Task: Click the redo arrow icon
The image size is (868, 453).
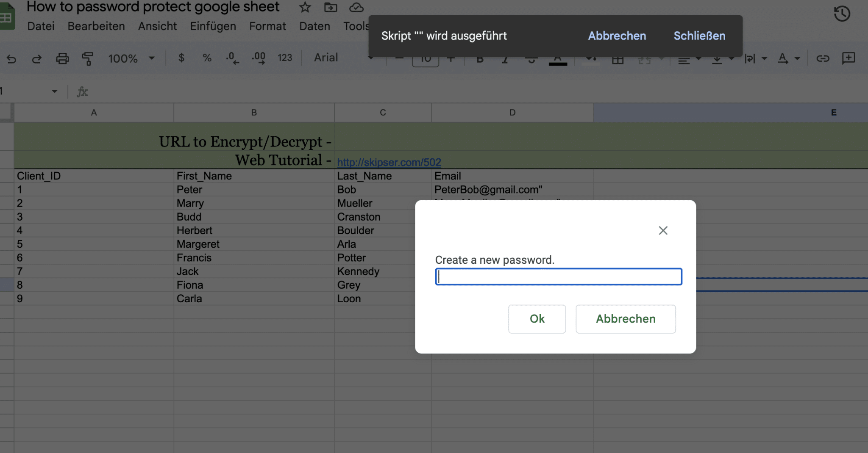Action: [37, 58]
